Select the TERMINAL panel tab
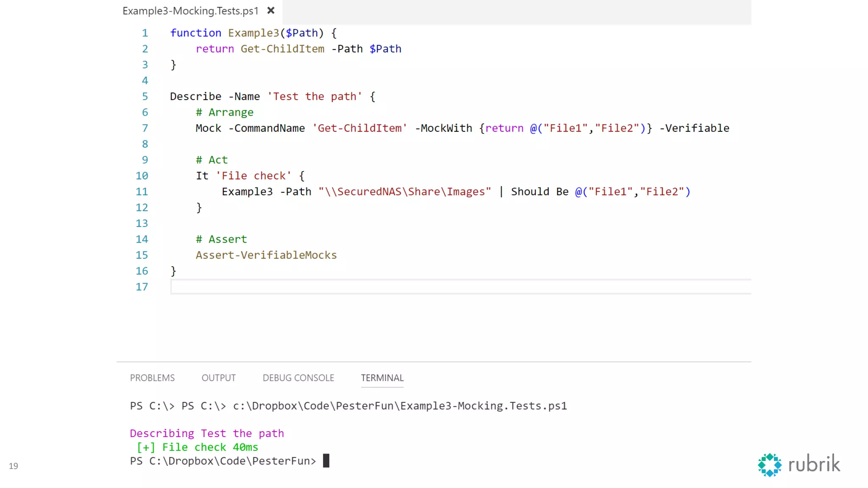Viewport: 868px width, 488px height. coord(382,378)
